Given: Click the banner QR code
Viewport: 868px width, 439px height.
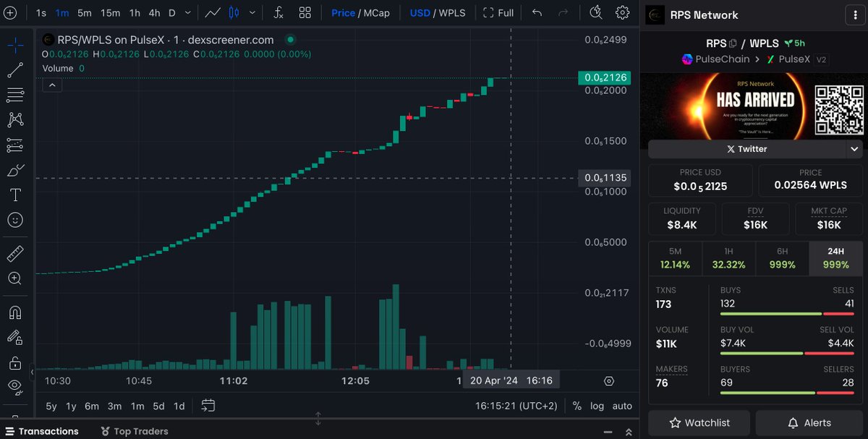Looking at the screenshot, I should pyautogui.click(x=839, y=110).
